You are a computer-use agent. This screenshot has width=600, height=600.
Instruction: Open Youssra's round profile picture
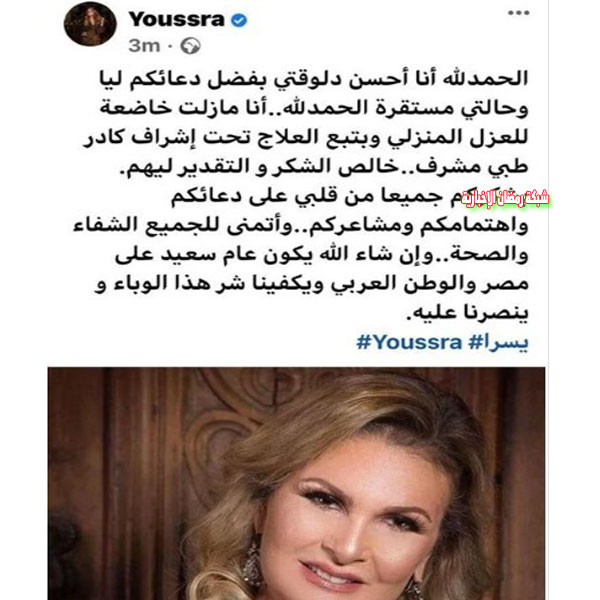(90, 24)
